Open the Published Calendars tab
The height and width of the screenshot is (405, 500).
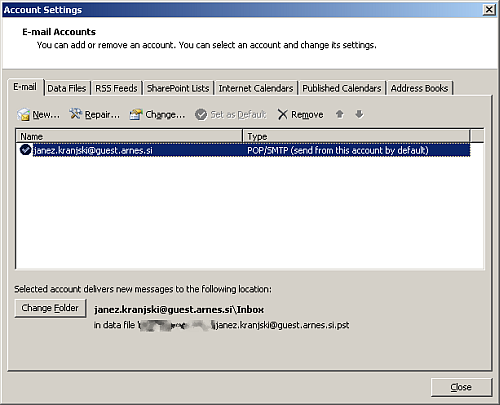(342, 88)
